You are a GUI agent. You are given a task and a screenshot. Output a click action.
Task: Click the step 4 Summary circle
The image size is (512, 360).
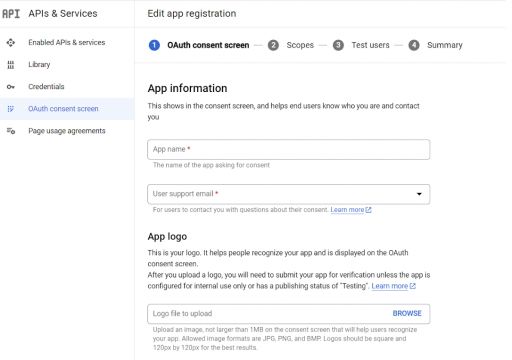414,45
